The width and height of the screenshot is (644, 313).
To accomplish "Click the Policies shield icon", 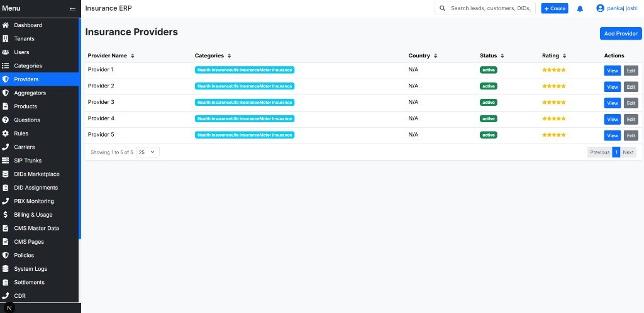I will pos(5,256).
